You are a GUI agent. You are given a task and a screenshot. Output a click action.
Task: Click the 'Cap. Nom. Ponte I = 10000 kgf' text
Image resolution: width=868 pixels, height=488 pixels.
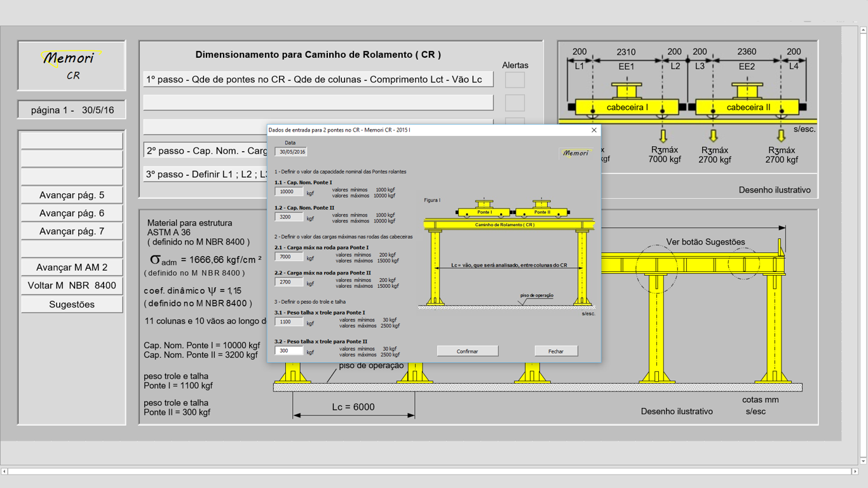(x=202, y=346)
